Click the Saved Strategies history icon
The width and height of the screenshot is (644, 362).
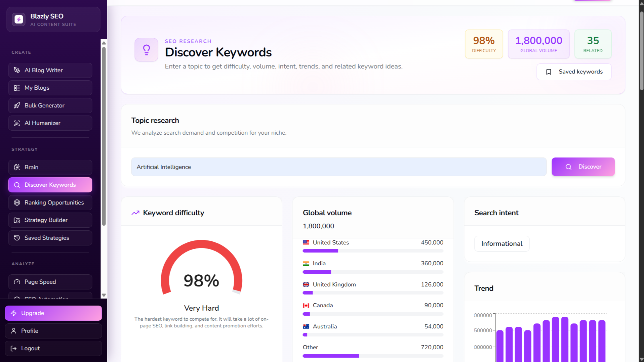(17, 238)
